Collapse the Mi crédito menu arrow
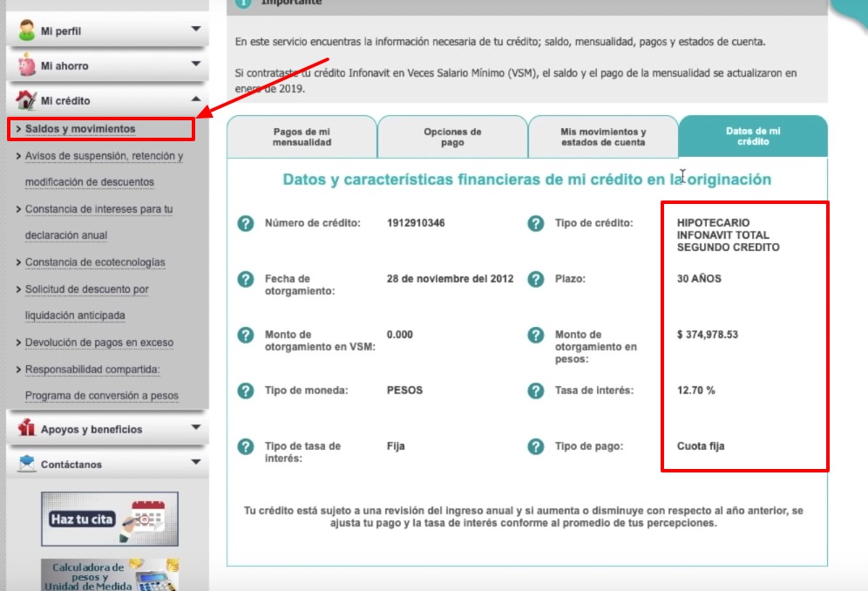The image size is (868, 591). click(196, 98)
